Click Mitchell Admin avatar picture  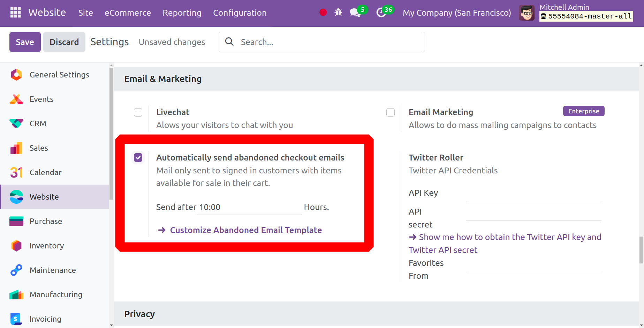(x=526, y=13)
